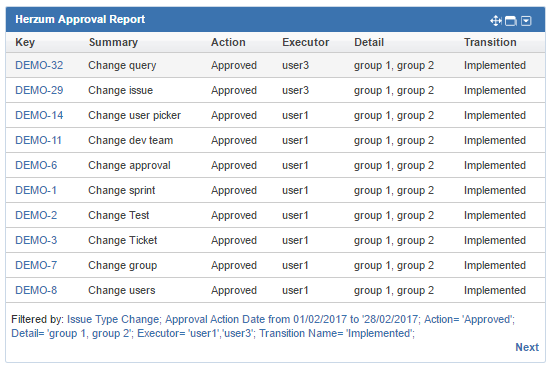Maximize the Herzum Approval Report gadget
This screenshot has width=553, height=371.
point(511,21)
